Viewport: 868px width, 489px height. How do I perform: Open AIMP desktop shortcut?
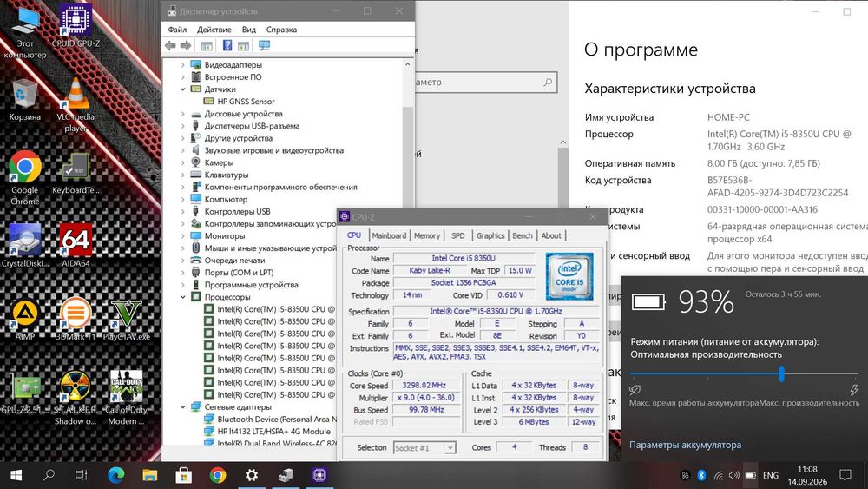[25, 320]
